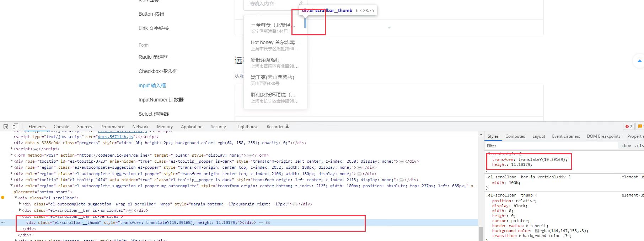Viewport: 644px width, 241px height.
Task: Open the Memory tab
Action: tap(165, 127)
